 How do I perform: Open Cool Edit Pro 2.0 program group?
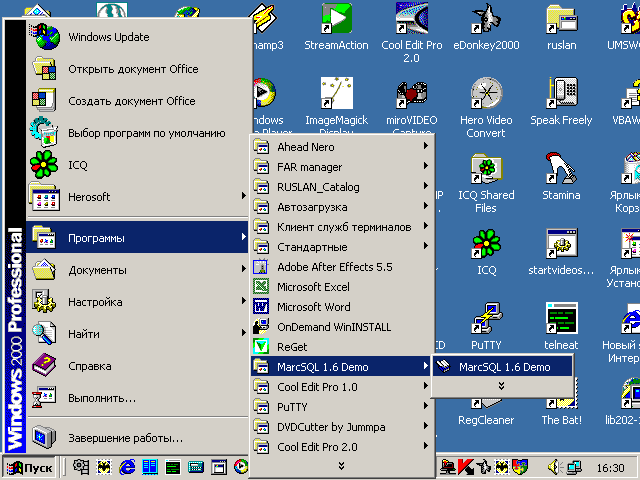click(x=341, y=447)
